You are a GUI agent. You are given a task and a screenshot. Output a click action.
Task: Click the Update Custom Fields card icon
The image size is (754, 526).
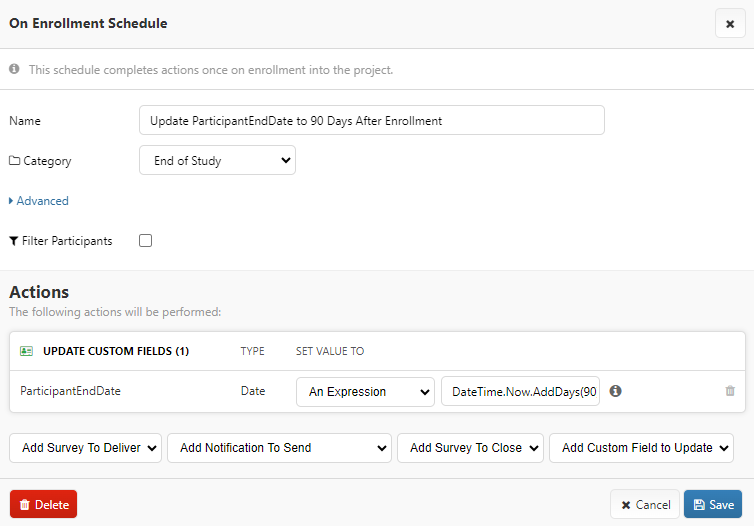(x=26, y=351)
